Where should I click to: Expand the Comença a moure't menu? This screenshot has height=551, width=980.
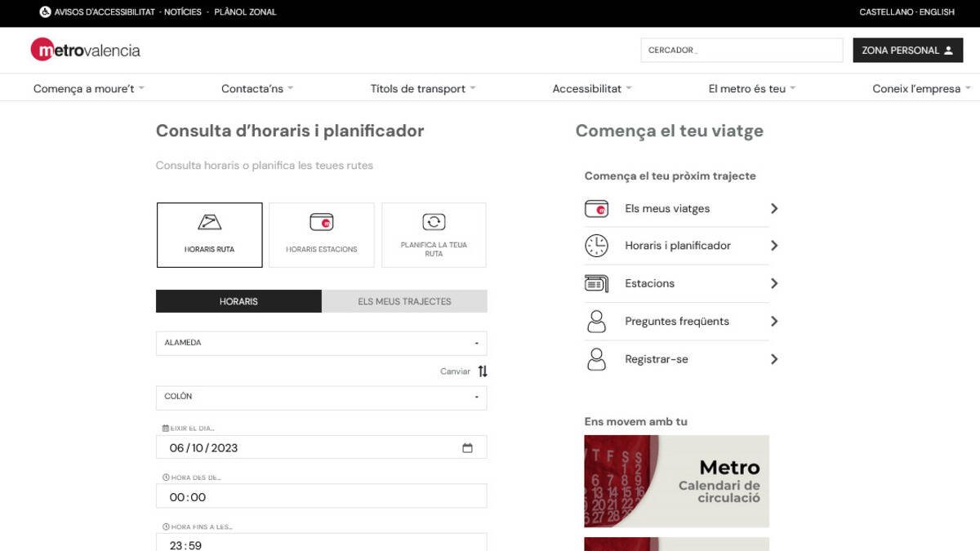pyautogui.click(x=89, y=89)
